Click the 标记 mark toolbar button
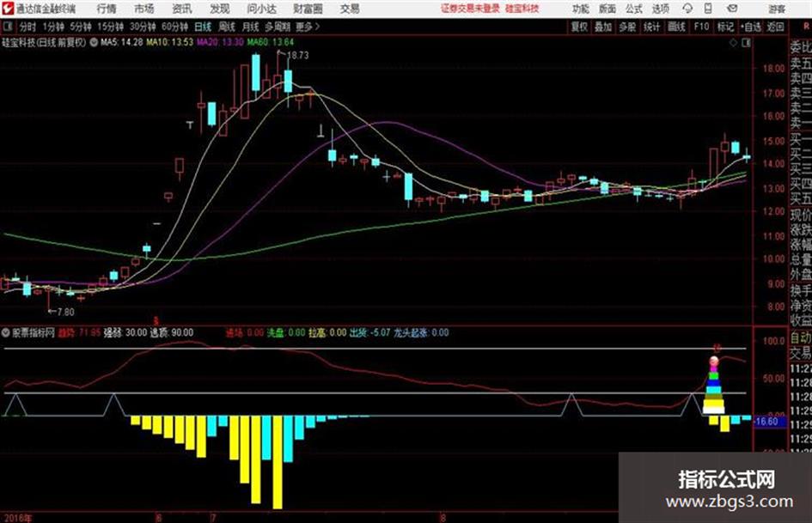This screenshot has height=523, width=812. (x=725, y=27)
